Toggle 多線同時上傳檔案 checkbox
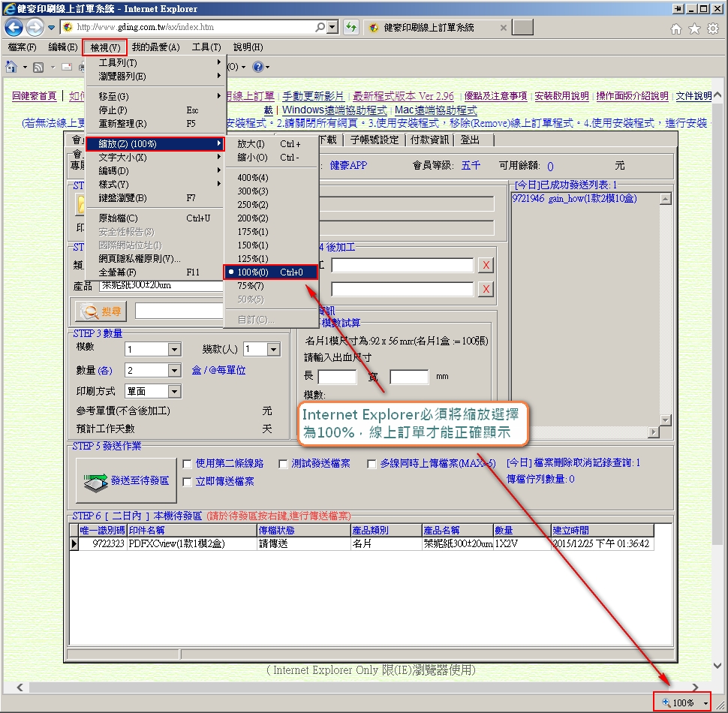This screenshot has width=728, height=713. click(x=372, y=464)
